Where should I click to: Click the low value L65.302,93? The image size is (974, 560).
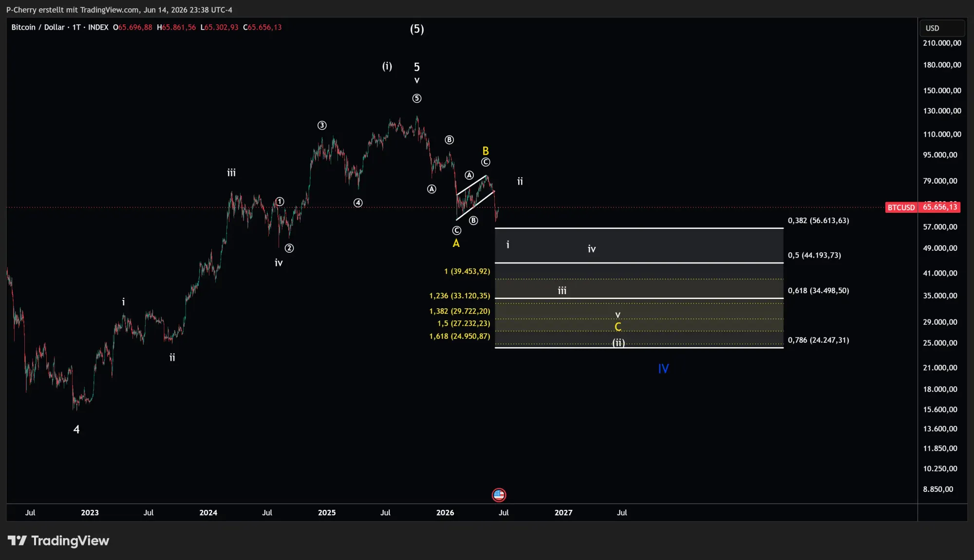click(x=220, y=27)
